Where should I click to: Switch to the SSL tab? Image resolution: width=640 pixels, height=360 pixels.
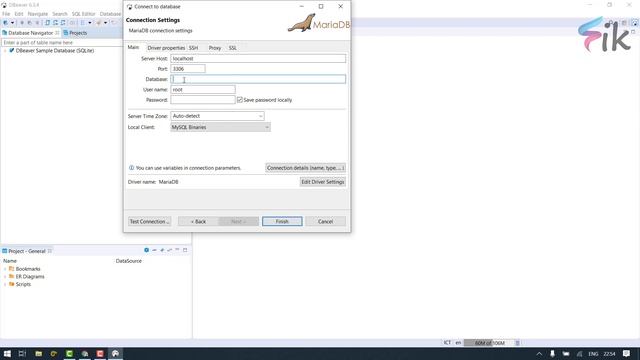tap(233, 48)
